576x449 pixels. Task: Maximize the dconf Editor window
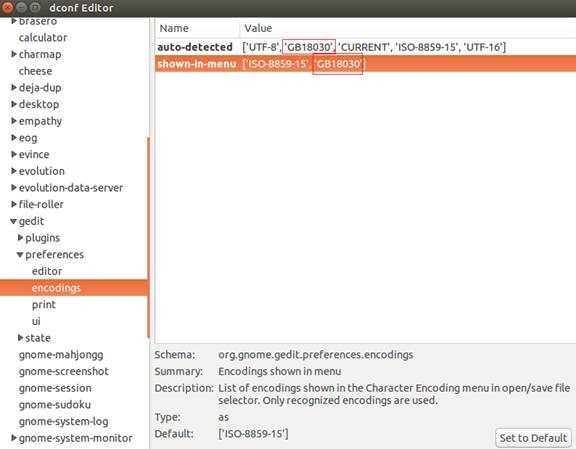pyautogui.click(x=35, y=7)
